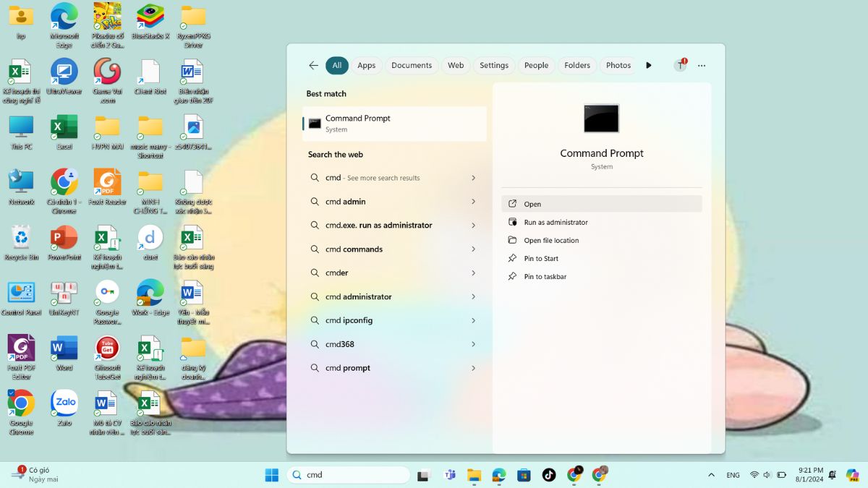Expand the 'cmd ipconfig' suggestion arrow

coord(474,320)
